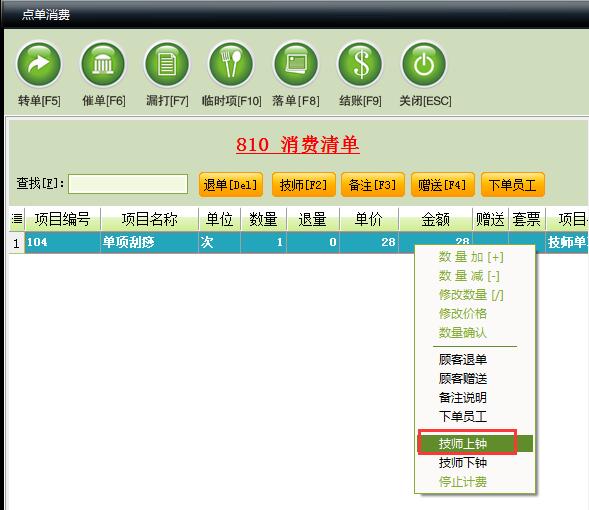589x510 pixels.
Task: Choose 顾客赠送 menu entry
Action: coord(463,378)
